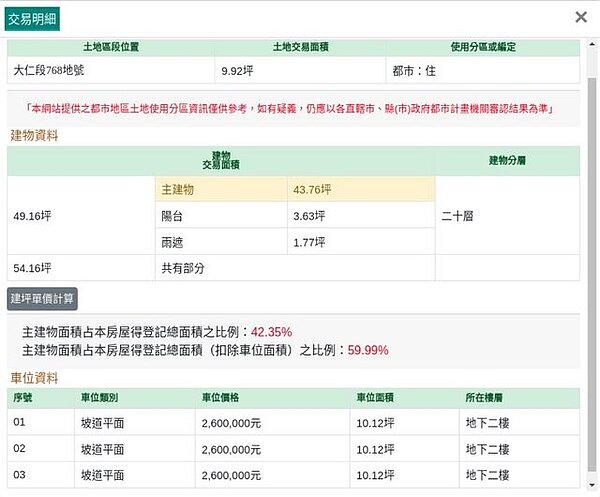Click the red land-use disclaimer notice
This screenshot has width=600, height=497.
[290, 109]
